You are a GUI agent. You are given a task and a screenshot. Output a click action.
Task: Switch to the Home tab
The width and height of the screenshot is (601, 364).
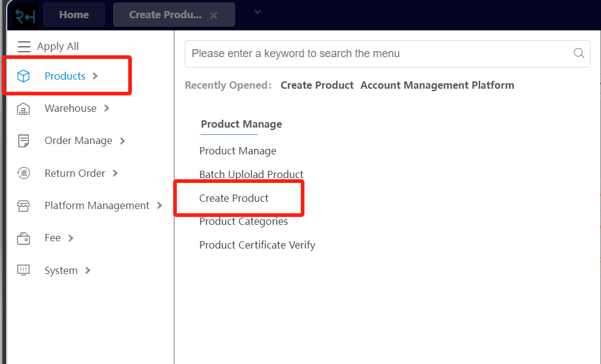pyautogui.click(x=74, y=15)
